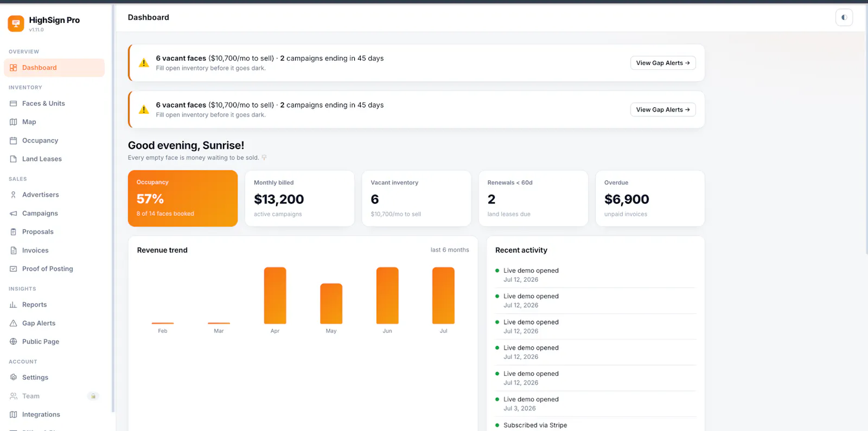Open the Renewals < 60d card
The image size is (868, 431).
tap(533, 198)
